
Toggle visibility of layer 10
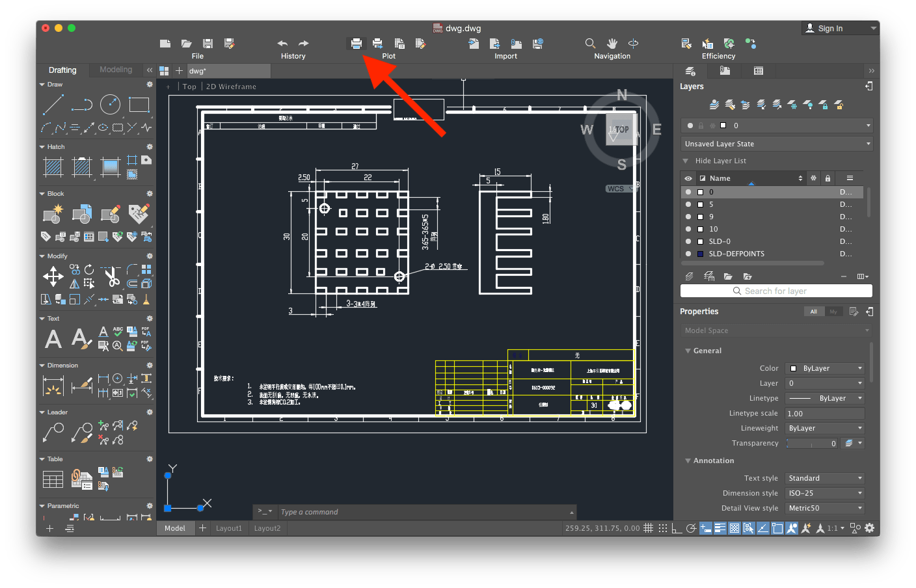(x=688, y=229)
